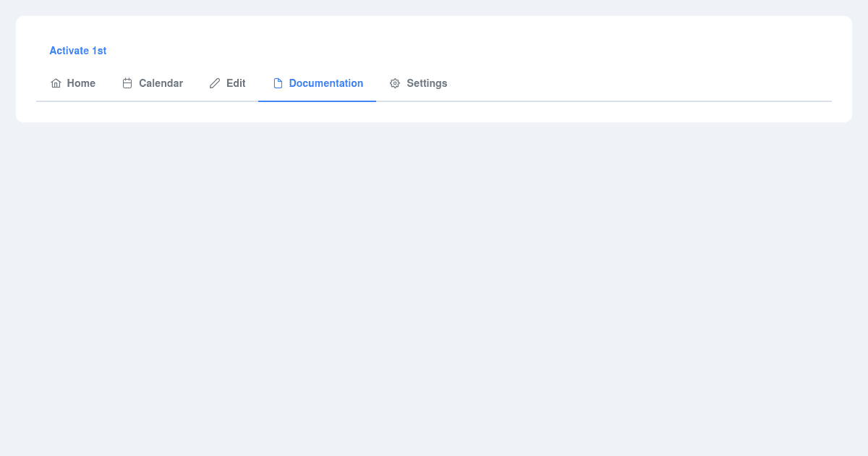The width and height of the screenshot is (868, 456).
Task: Click the house icon on the Home tab
Action: [x=56, y=83]
